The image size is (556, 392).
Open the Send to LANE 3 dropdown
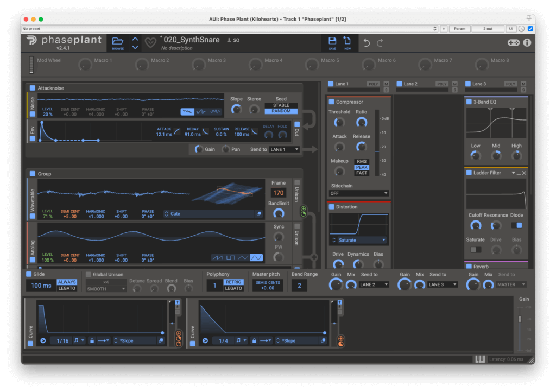[443, 284]
